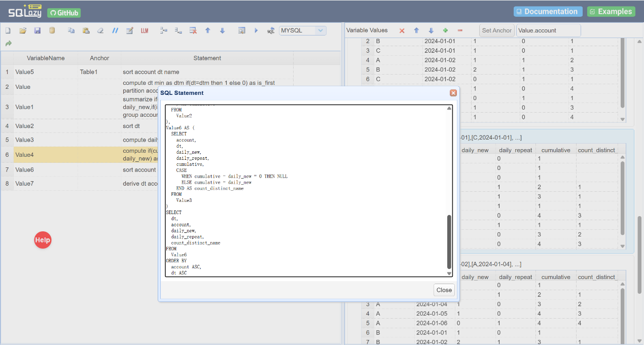Click the Table1 anchor cell
Image resolution: width=644 pixels, height=345 pixels.
point(99,72)
